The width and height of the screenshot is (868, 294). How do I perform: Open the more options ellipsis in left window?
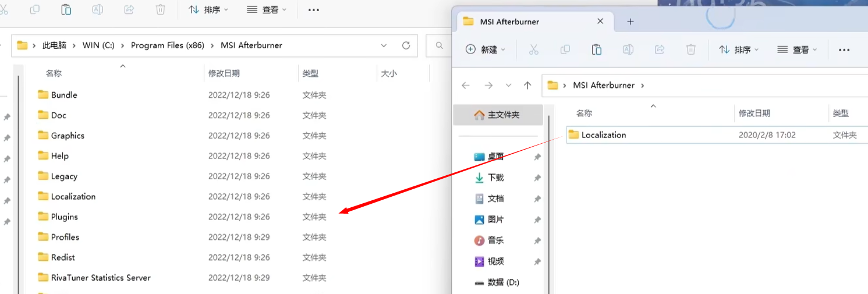pos(314,10)
